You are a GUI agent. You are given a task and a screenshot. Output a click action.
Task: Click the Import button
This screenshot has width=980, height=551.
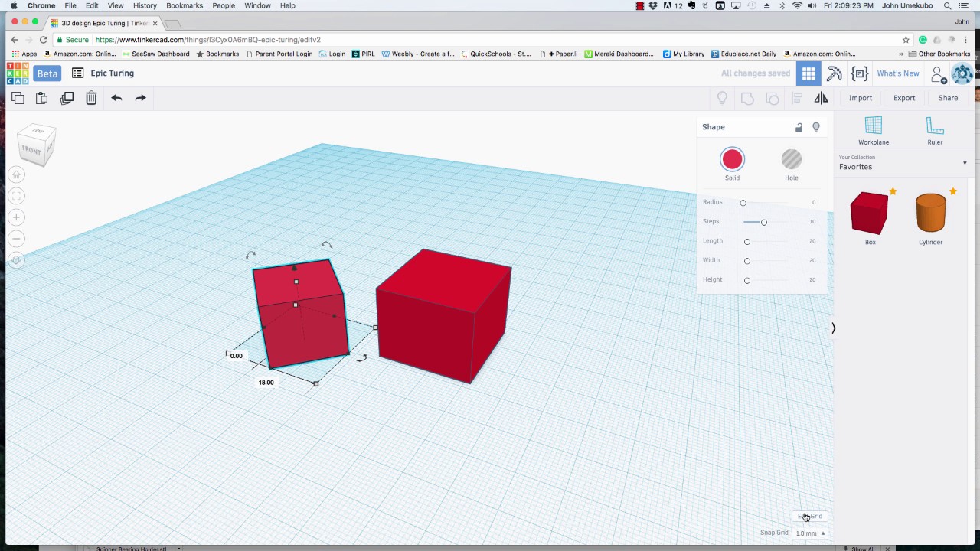[x=861, y=98]
